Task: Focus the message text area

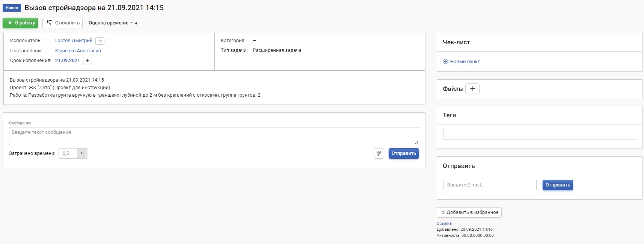Action: point(214,136)
